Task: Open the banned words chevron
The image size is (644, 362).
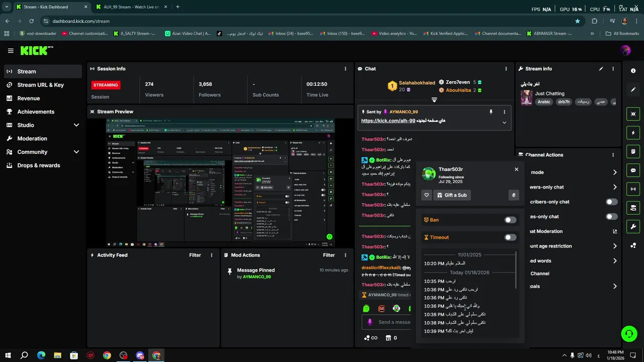Action: (615, 261)
